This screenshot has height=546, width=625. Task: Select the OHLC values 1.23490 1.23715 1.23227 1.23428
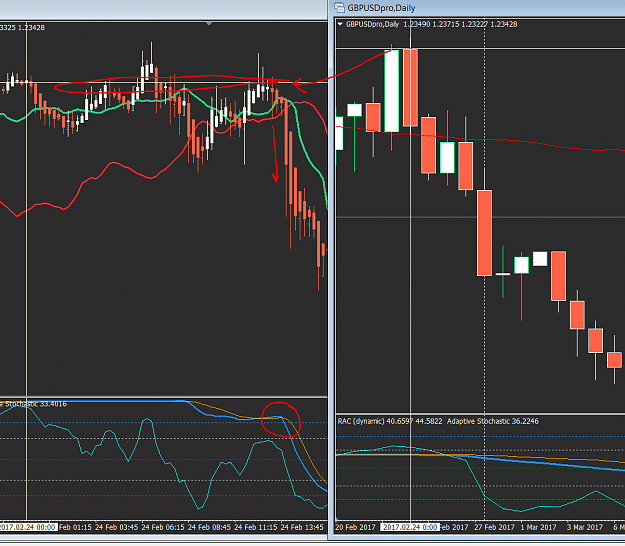coord(460,24)
